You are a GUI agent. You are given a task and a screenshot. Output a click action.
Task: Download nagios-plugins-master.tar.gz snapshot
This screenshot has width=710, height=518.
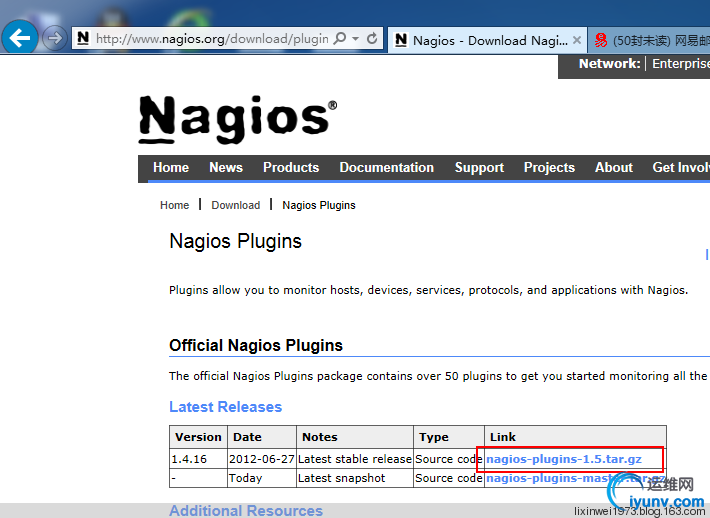pos(575,478)
